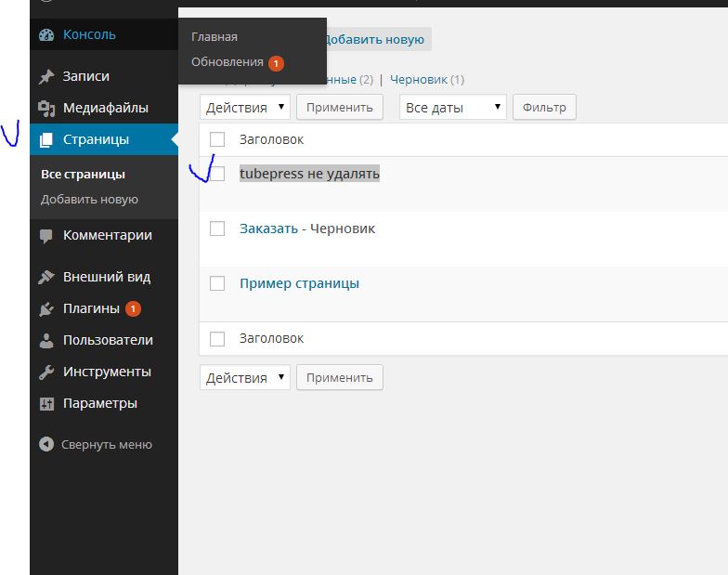Tick the checkbox for Пример страницы

pos(217,283)
